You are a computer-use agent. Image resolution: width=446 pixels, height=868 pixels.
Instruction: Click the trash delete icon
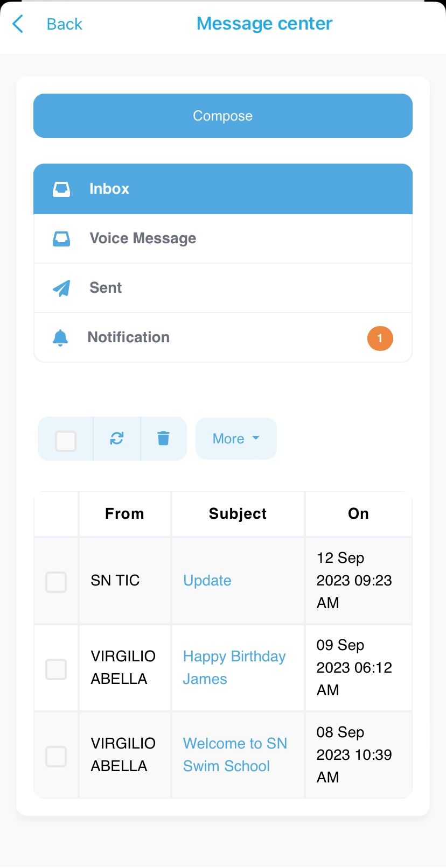point(163,439)
